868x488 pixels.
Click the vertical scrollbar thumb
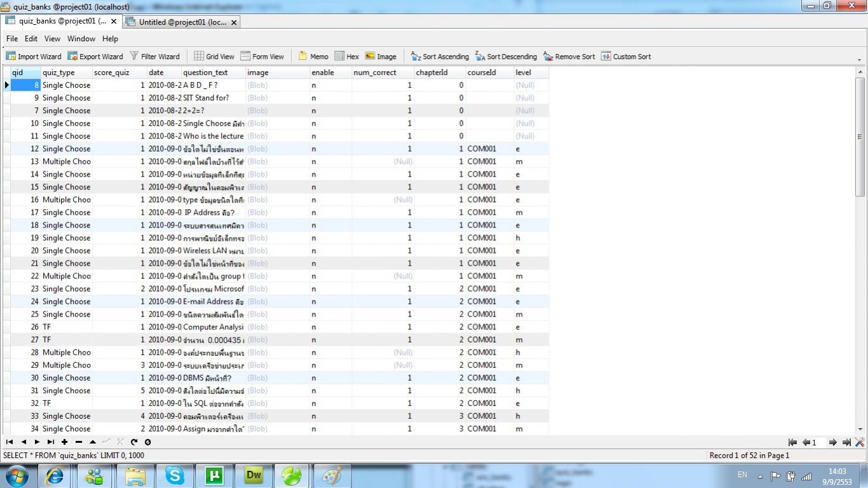coord(860,136)
